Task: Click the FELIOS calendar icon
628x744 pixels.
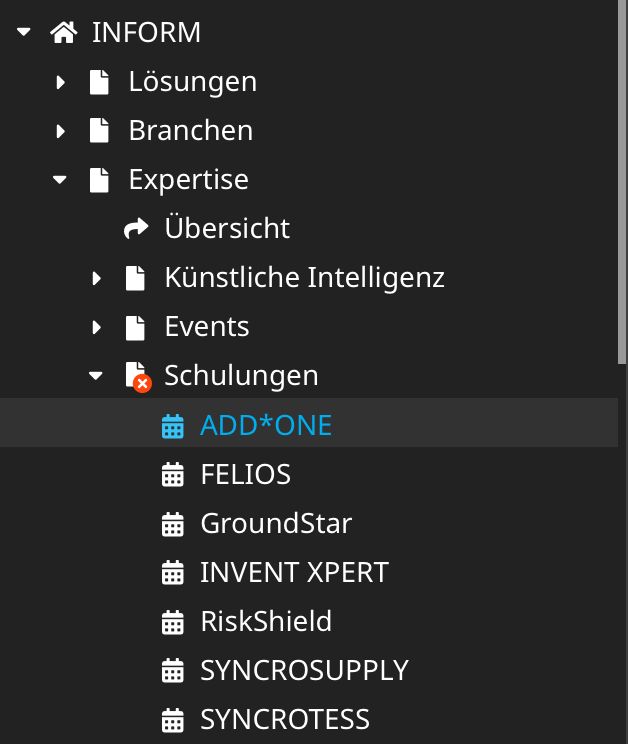Action: pos(173,474)
